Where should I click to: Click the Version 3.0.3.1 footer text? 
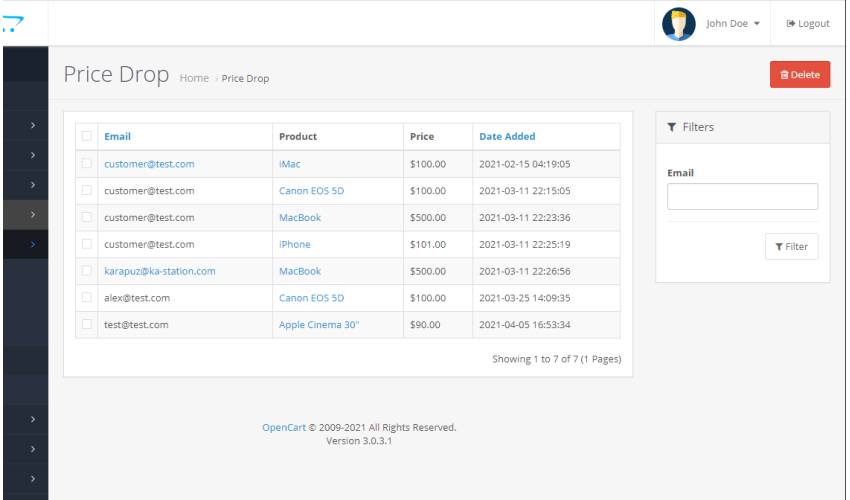click(359, 441)
